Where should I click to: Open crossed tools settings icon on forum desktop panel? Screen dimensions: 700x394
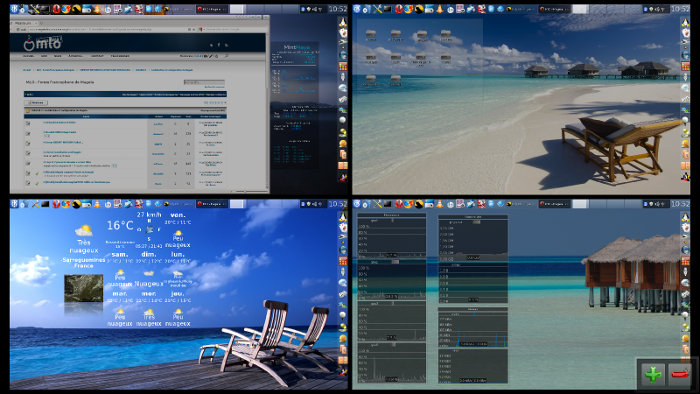coord(34,9)
